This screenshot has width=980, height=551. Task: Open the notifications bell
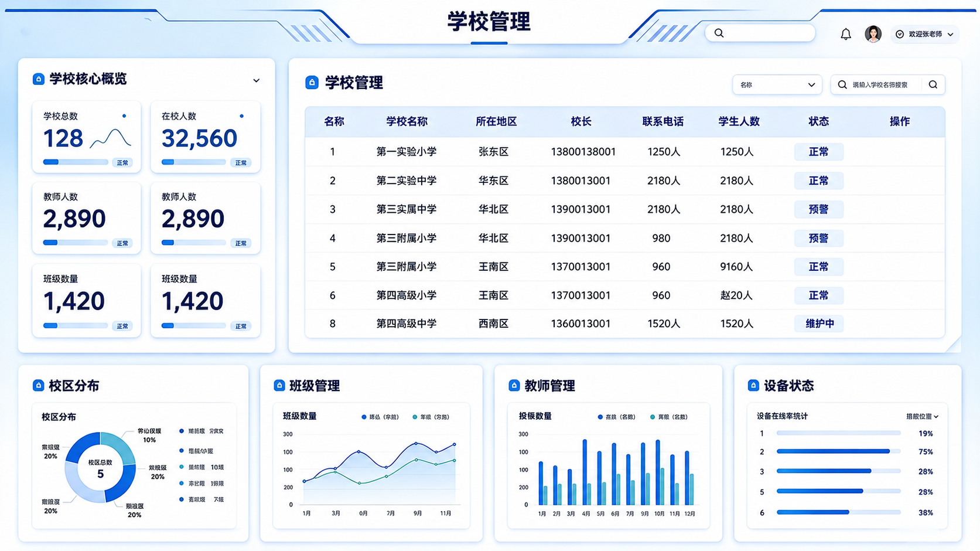point(846,35)
